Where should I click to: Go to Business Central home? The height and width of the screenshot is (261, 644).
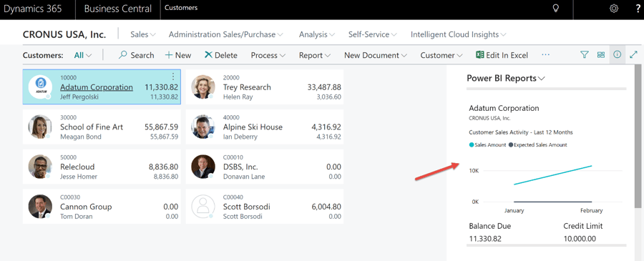click(118, 9)
